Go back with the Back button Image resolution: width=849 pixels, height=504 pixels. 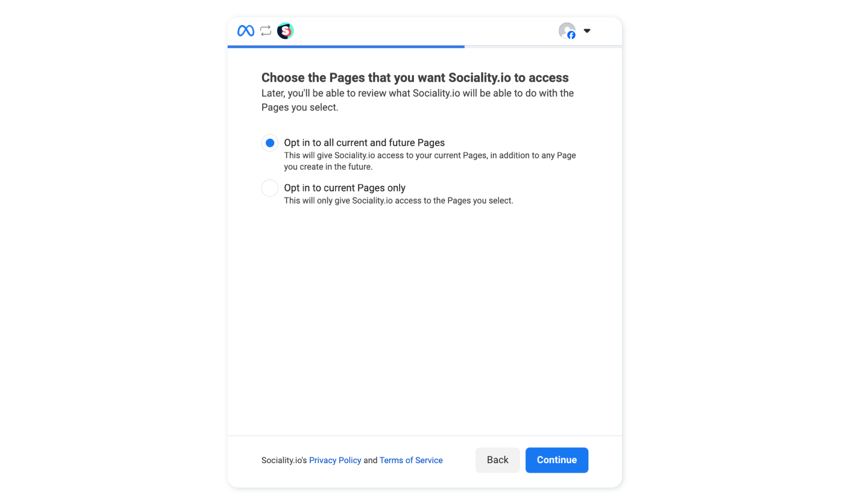coord(497,460)
